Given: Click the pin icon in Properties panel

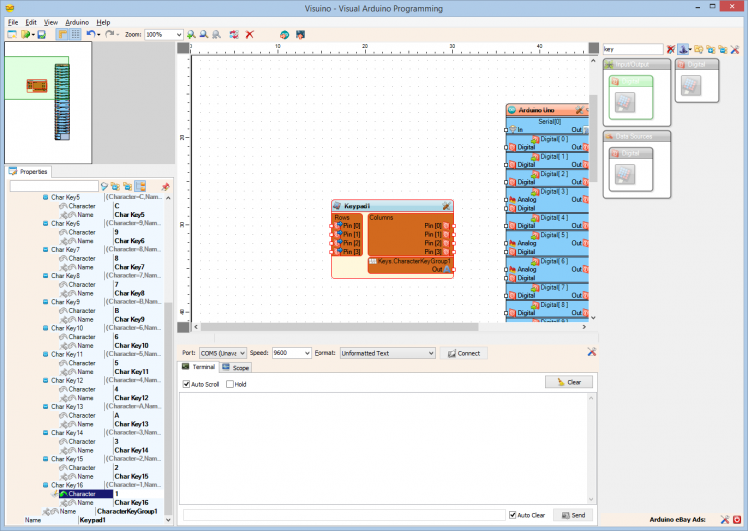Looking at the screenshot, I should click(165, 186).
